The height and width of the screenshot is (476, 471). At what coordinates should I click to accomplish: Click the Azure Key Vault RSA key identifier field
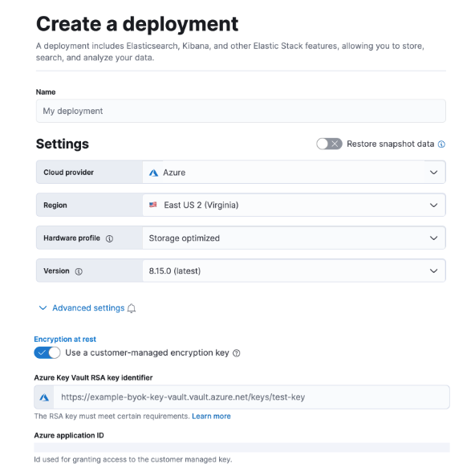pos(252,397)
